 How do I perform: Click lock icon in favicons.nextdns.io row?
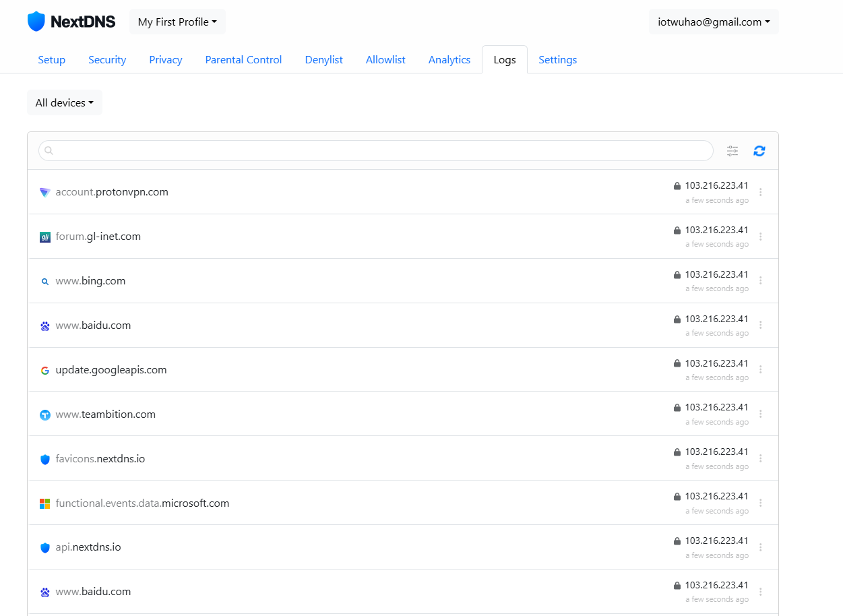pos(677,452)
